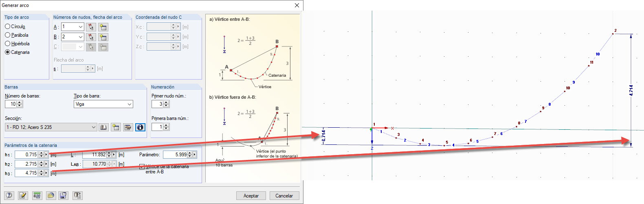Image resolution: width=644 pixels, height=204 pixels.
Task: Adjust the Primera barra núm. spinner
Action: pos(166,127)
